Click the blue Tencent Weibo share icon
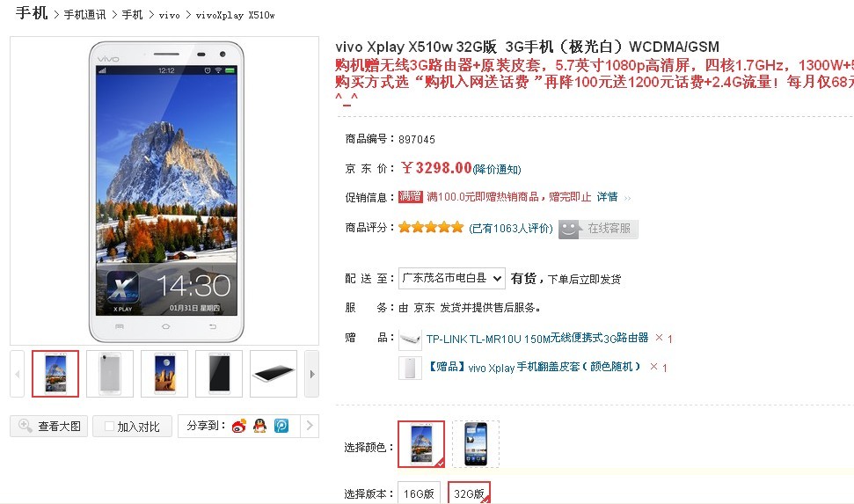Screen dimensions: 854x504 [281, 426]
